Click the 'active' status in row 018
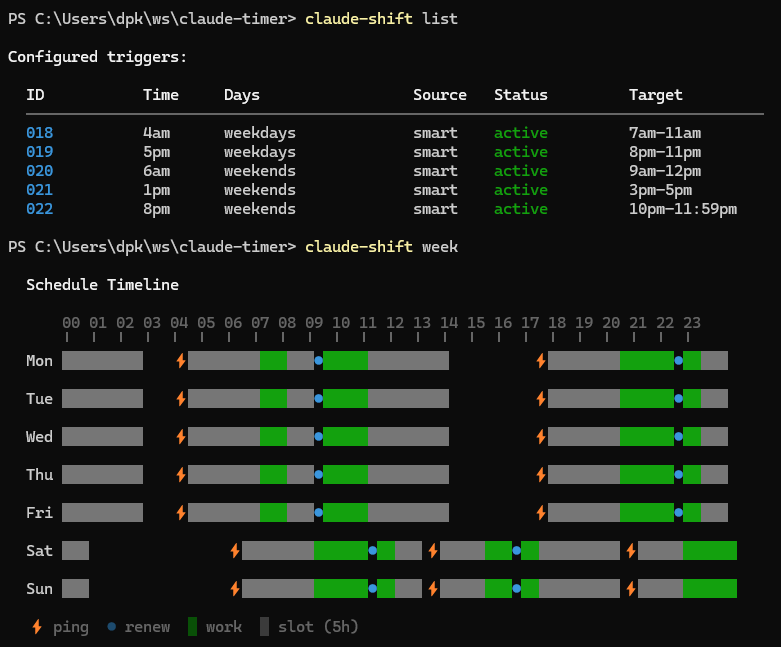The height and width of the screenshot is (647, 781). pos(521,133)
